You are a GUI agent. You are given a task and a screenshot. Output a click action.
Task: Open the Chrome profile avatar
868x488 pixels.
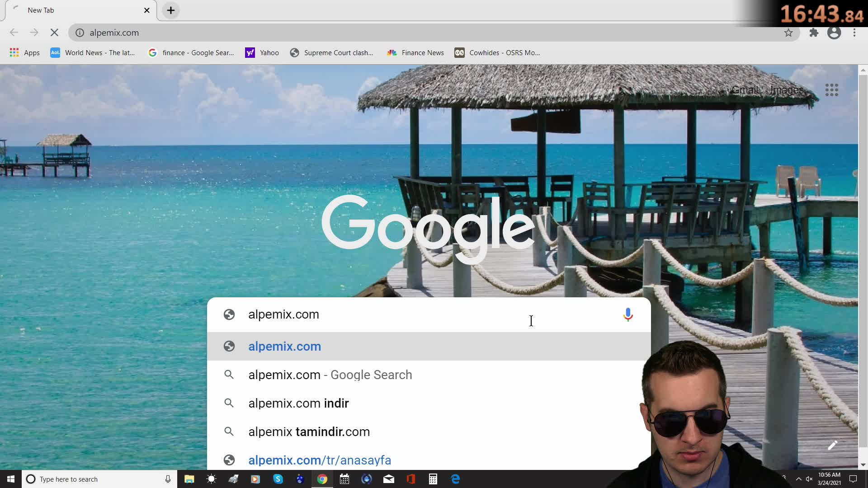(x=834, y=33)
